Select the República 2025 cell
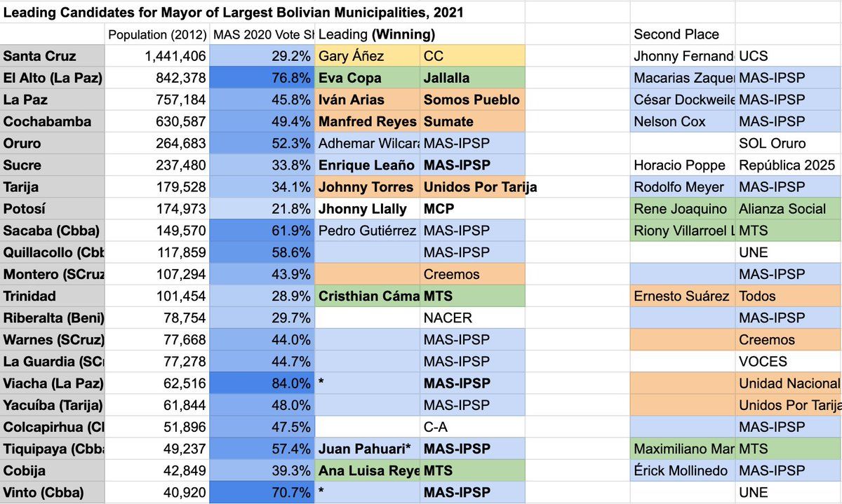842x504 pixels. coord(789,165)
